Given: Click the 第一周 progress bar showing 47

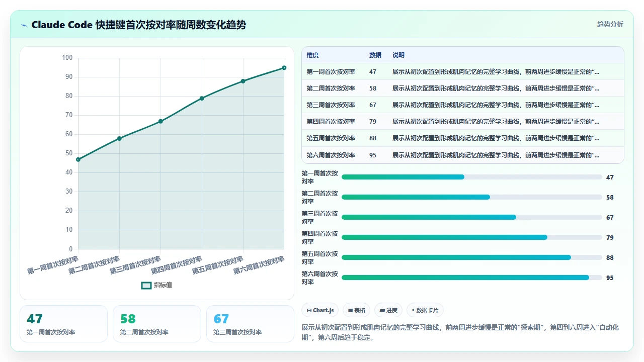Looking at the screenshot, I should click(x=472, y=177).
